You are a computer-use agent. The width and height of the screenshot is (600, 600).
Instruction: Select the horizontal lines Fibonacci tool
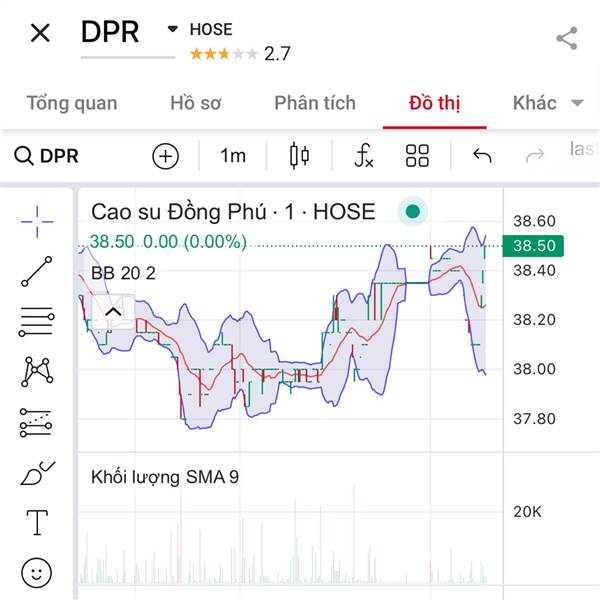pyautogui.click(x=37, y=321)
